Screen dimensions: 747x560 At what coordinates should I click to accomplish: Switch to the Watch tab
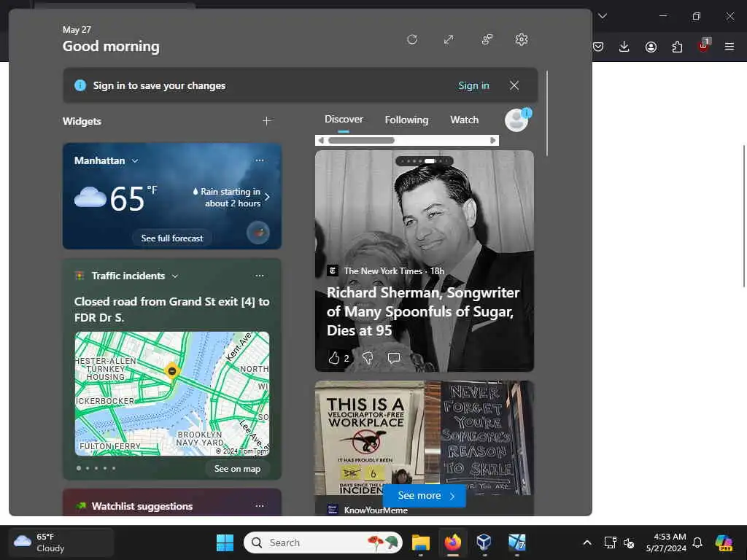(465, 120)
